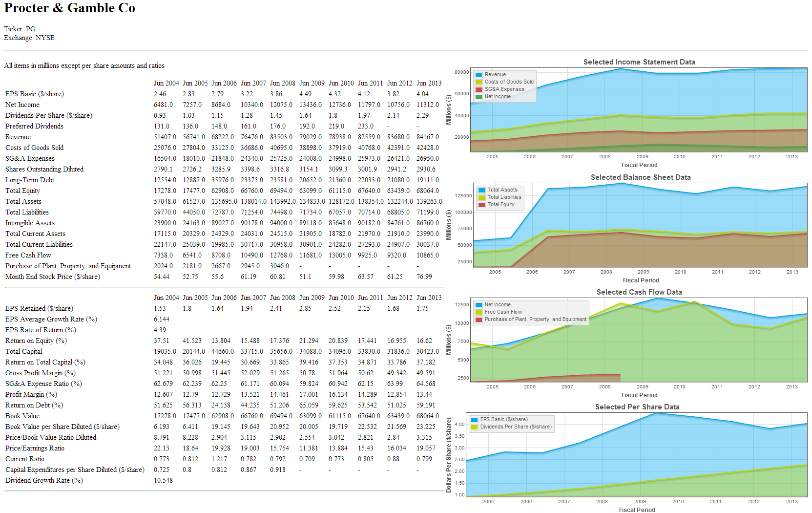Click the Dollars Per Share axis title
Screen dimensions: 812x513
click(448, 455)
